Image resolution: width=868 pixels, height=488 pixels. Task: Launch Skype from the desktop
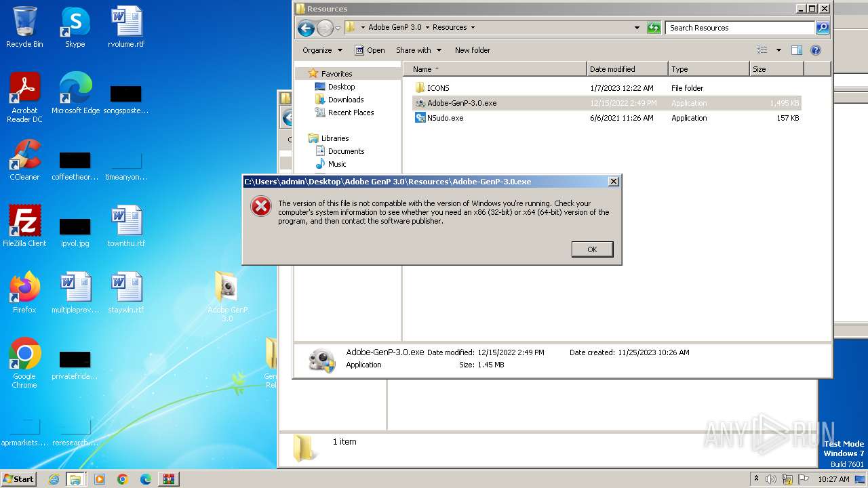pyautogui.click(x=75, y=27)
